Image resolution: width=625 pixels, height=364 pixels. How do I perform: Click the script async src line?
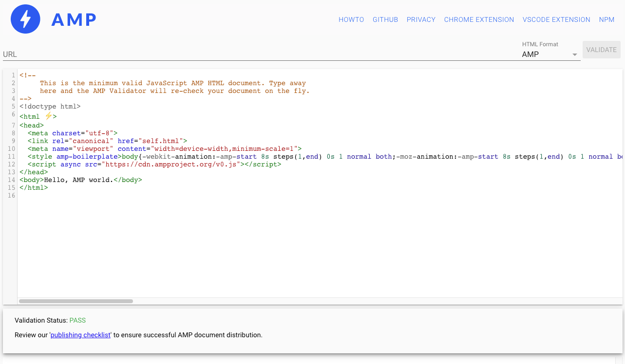click(x=154, y=164)
